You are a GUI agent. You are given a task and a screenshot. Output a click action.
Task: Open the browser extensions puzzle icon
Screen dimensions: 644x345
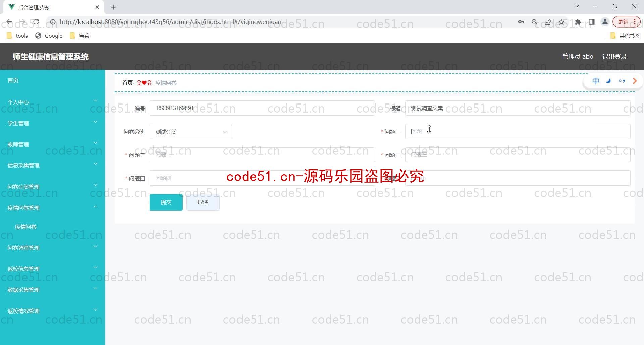pos(578,22)
